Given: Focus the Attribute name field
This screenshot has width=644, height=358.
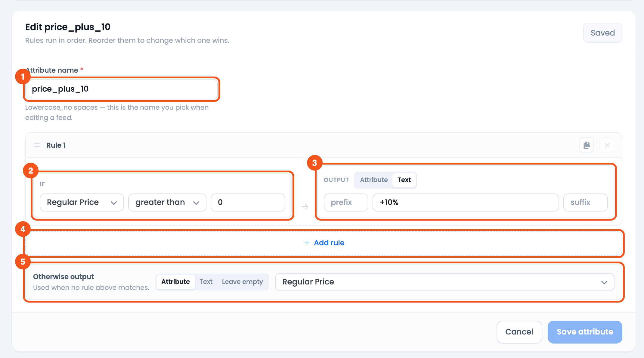Looking at the screenshot, I should pyautogui.click(x=122, y=89).
